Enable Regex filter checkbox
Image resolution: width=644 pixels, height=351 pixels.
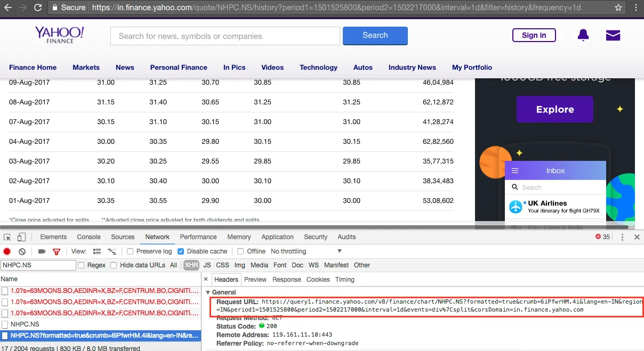[x=81, y=265]
